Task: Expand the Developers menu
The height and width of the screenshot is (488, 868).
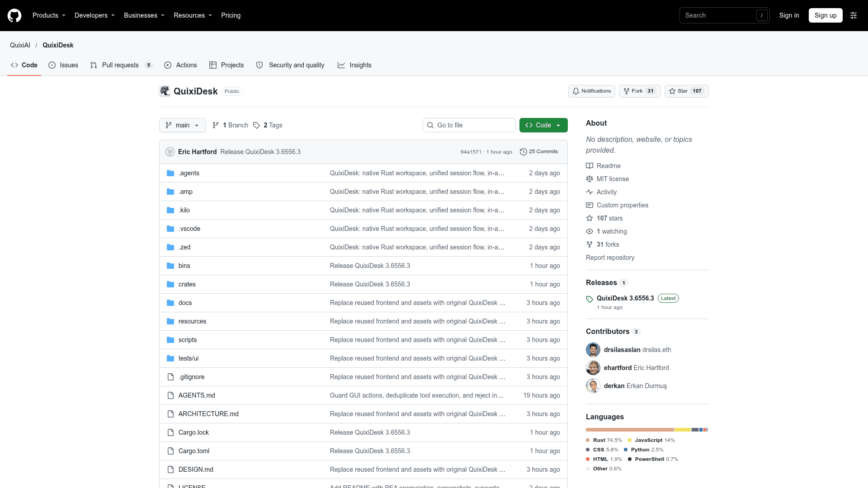Action: click(x=94, y=15)
